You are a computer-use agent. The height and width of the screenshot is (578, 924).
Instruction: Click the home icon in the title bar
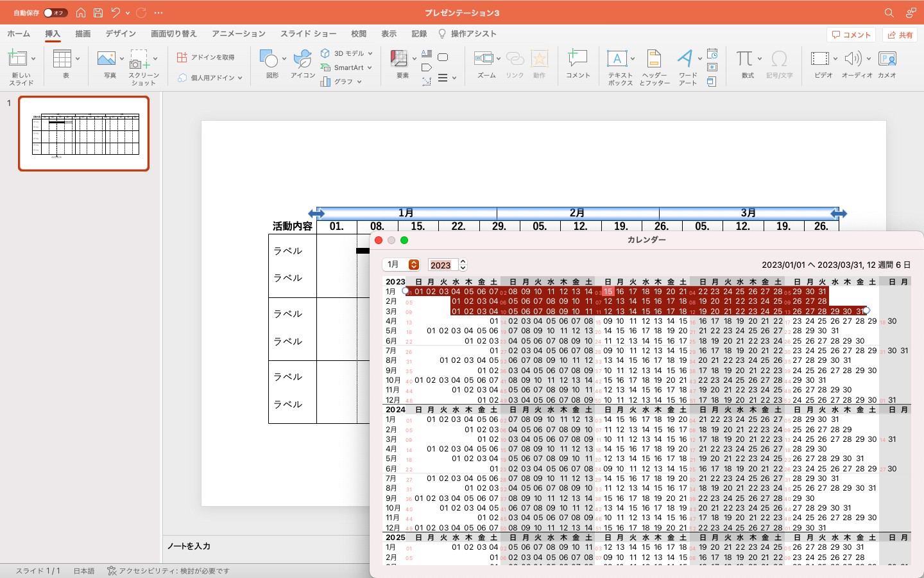81,13
